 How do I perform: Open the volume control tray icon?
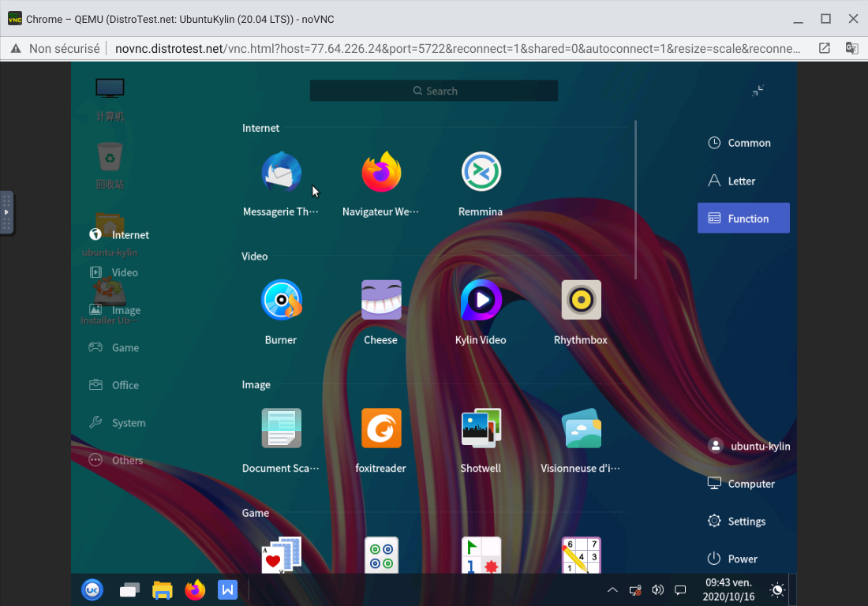click(657, 590)
